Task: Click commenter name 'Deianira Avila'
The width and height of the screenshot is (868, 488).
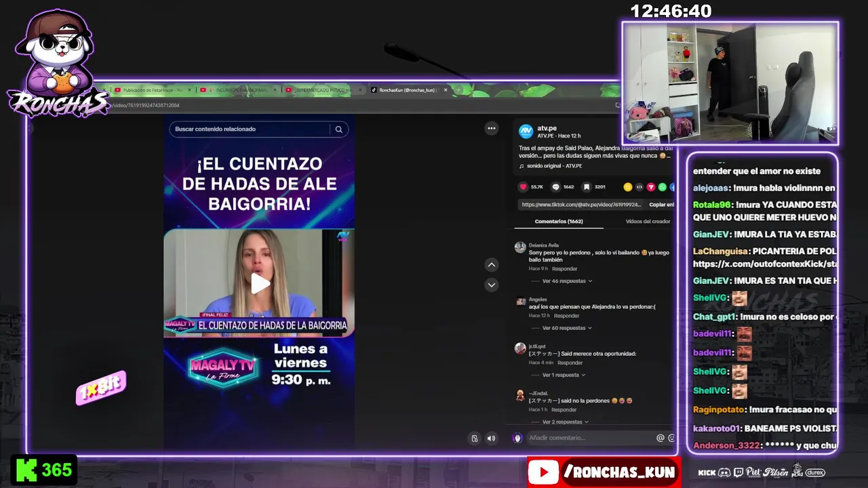Action: (544, 245)
